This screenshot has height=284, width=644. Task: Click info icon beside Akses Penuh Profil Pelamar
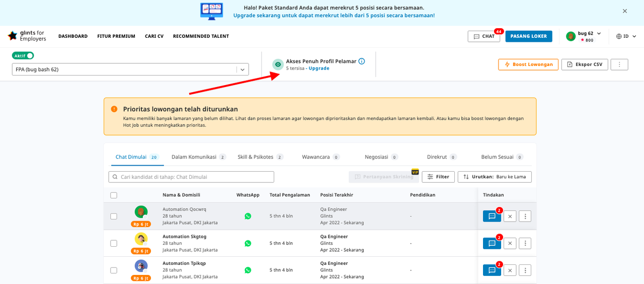pyautogui.click(x=362, y=61)
